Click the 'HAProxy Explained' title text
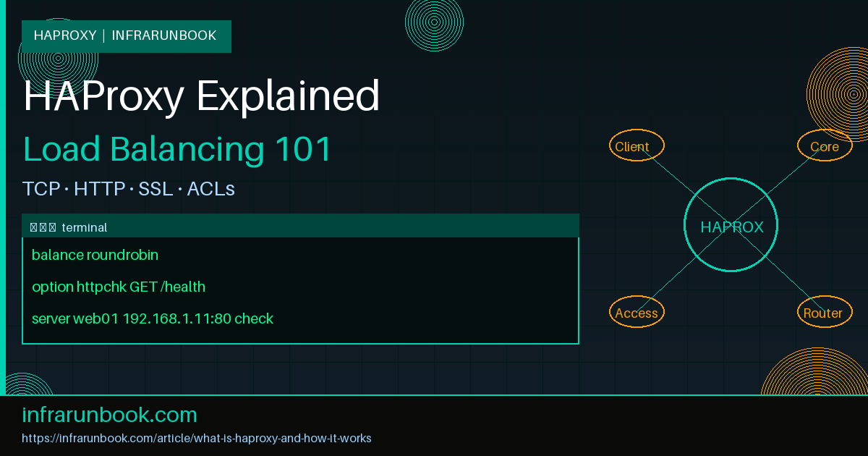The height and width of the screenshot is (456, 868). coord(201,96)
